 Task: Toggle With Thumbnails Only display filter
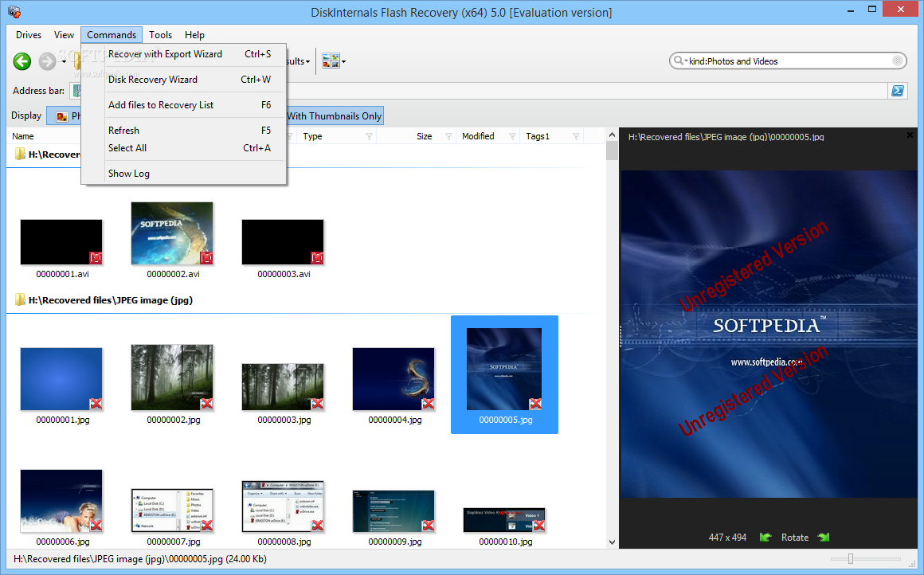[335, 116]
